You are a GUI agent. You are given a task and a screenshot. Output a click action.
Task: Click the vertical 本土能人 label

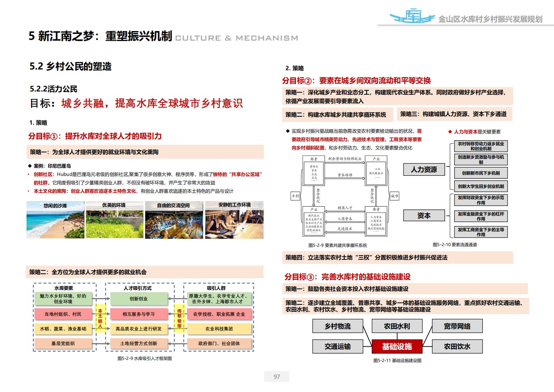pyautogui.click(x=100, y=318)
